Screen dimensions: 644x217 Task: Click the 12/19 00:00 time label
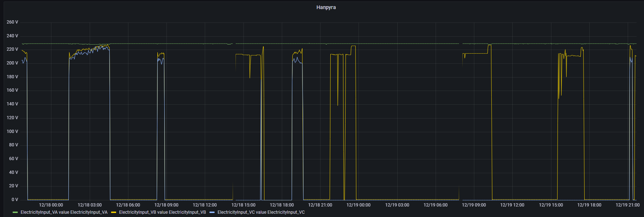359,205
